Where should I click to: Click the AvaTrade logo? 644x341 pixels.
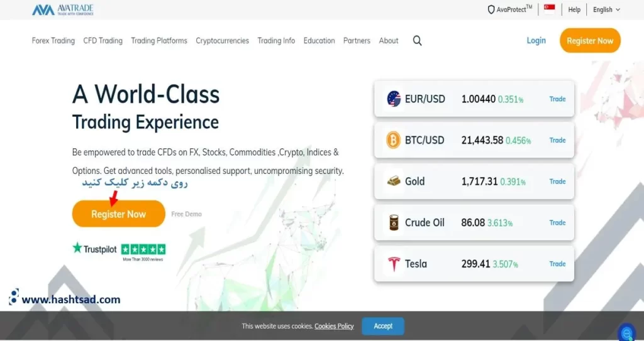pyautogui.click(x=63, y=10)
